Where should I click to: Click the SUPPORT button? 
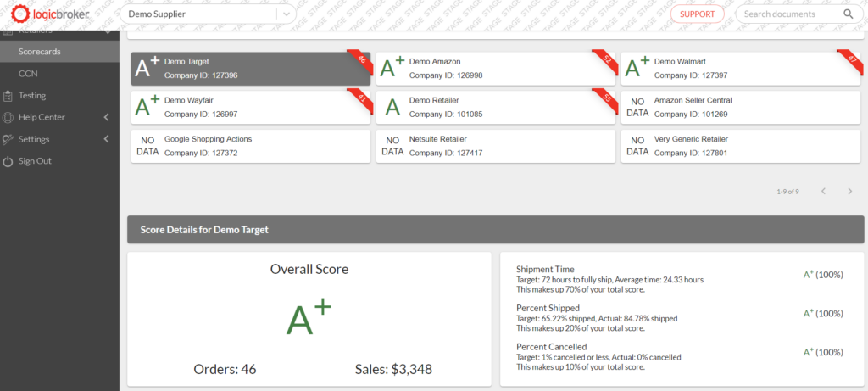coord(697,14)
